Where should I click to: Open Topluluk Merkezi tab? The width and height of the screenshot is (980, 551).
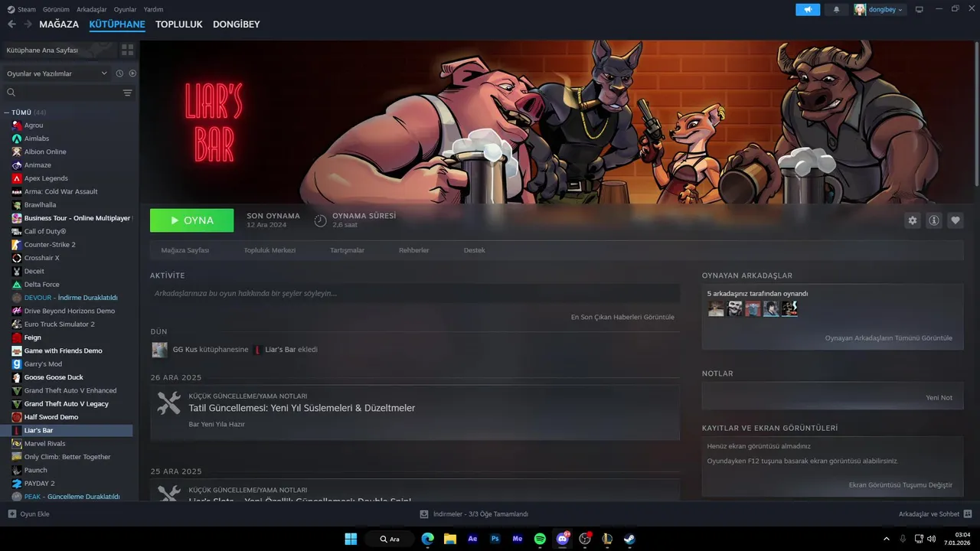click(x=269, y=250)
